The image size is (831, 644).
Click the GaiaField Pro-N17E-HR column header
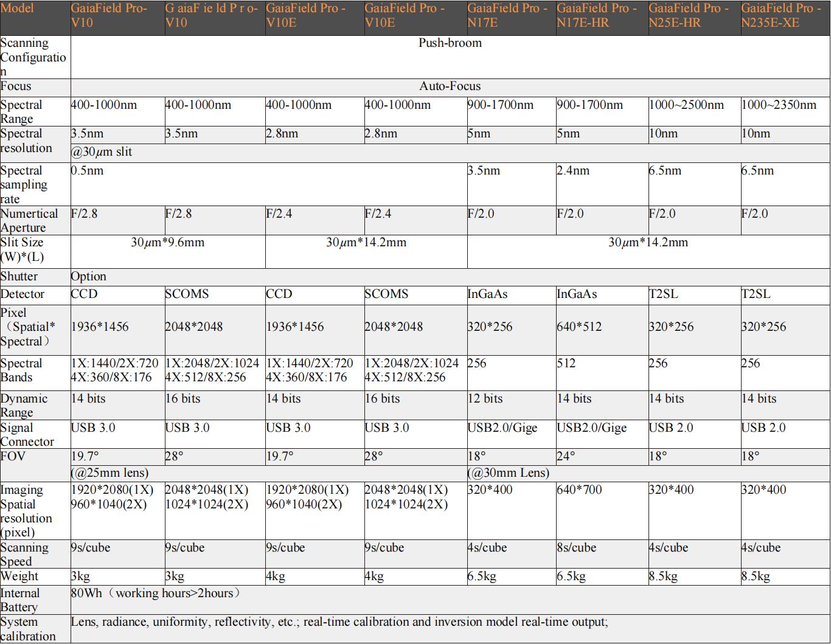tap(597, 16)
